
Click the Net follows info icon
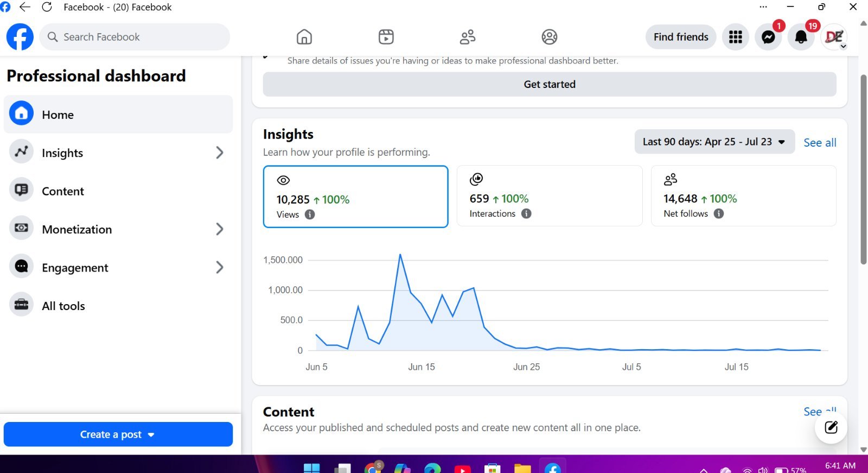click(719, 213)
